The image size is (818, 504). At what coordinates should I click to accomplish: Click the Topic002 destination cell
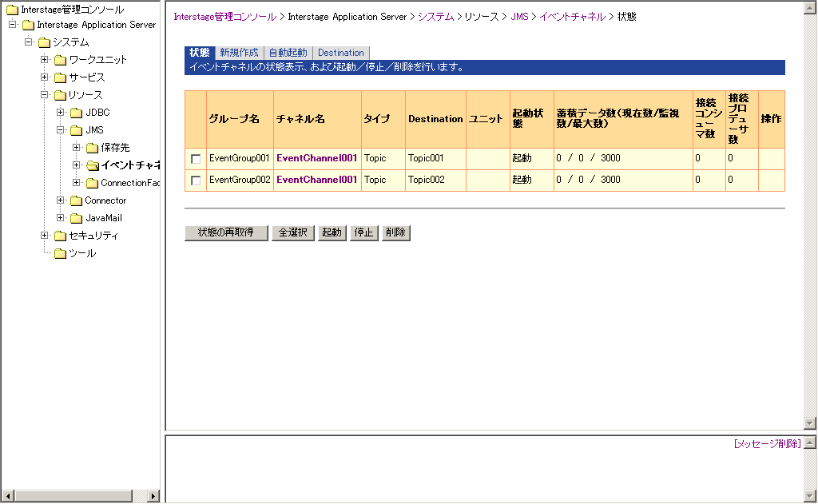[435, 180]
